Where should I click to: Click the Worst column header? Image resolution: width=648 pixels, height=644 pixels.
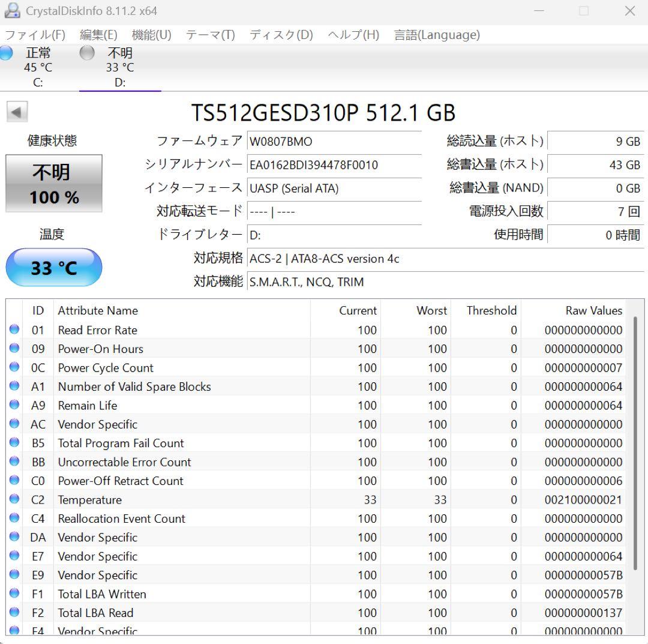click(415, 310)
